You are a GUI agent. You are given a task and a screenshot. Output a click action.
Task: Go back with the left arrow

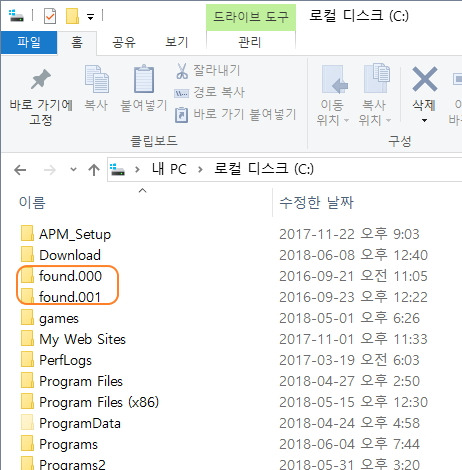pyautogui.click(x=20, y=170)
